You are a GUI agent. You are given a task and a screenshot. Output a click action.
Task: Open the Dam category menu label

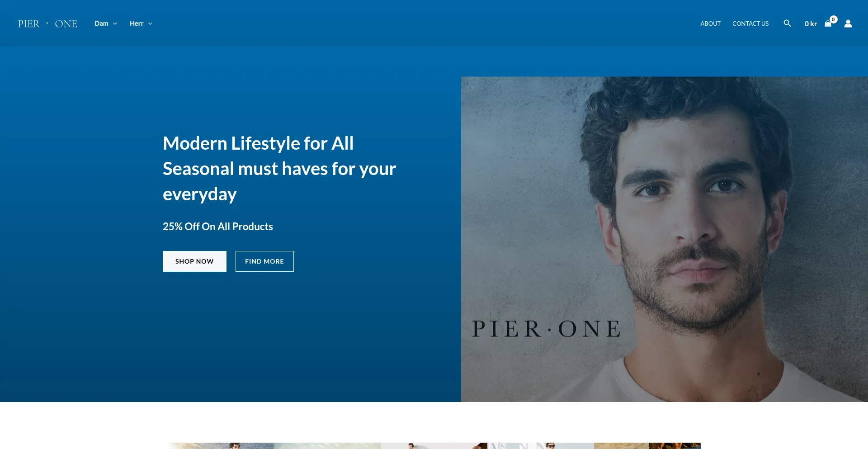coord(101,24)
